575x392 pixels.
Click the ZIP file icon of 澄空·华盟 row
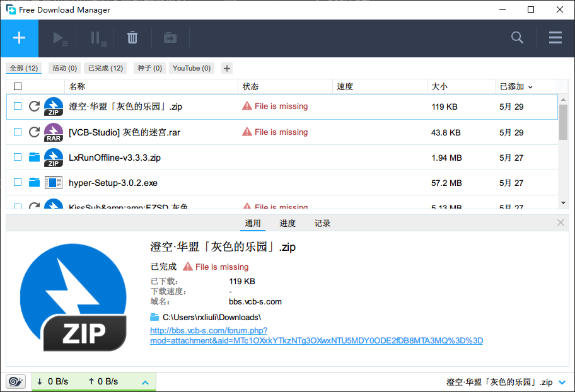(54, 107)
